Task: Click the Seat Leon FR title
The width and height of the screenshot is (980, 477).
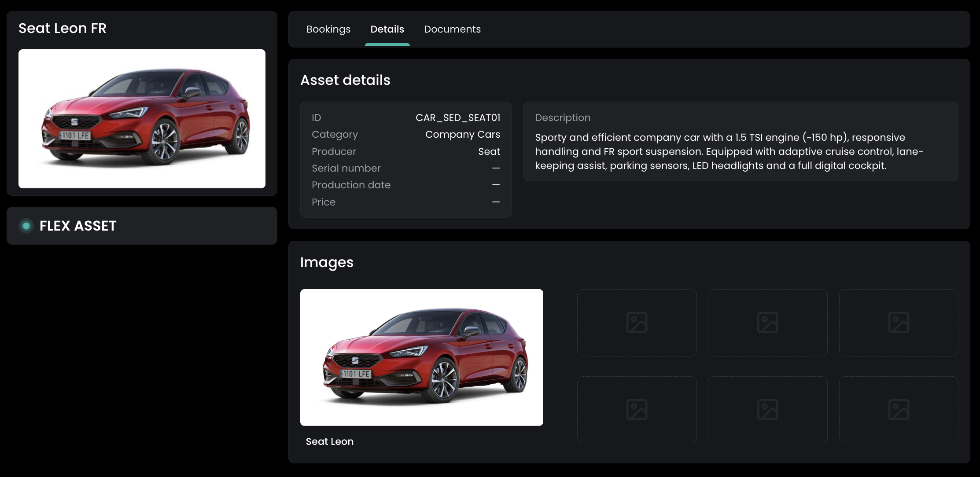Action: click(x=63, y=28)
